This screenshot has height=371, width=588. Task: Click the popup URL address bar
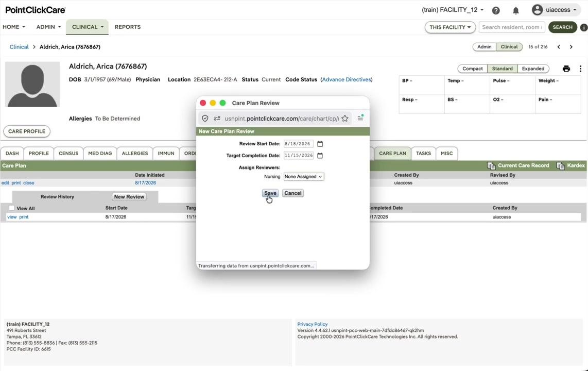pyautogui.click(x=281, y=119)
